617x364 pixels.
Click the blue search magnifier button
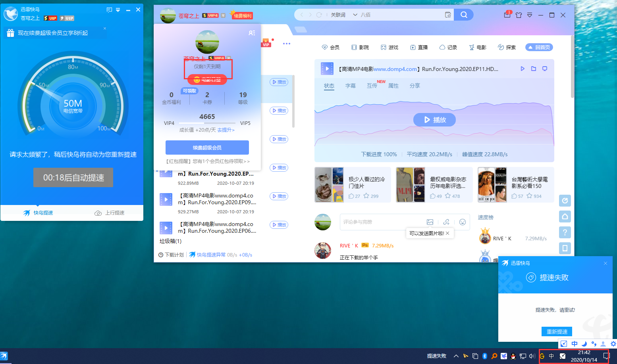click(x=463, y=15)
